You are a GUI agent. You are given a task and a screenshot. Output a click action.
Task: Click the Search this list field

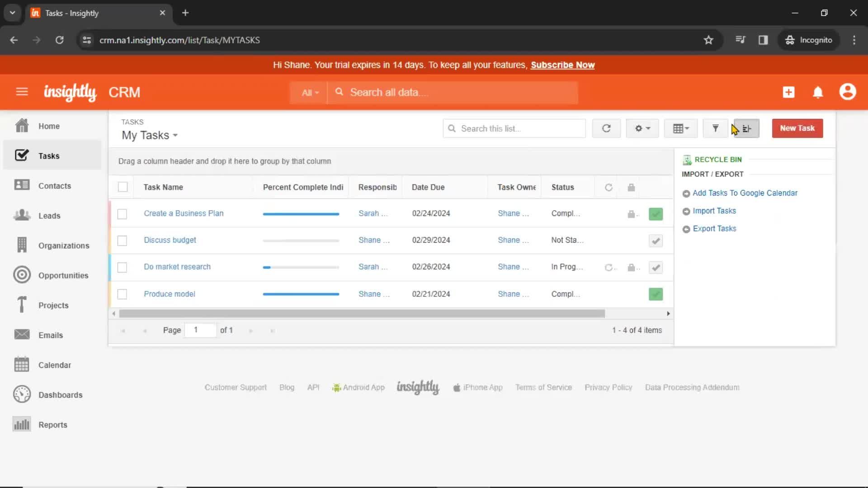click(514, 128)
